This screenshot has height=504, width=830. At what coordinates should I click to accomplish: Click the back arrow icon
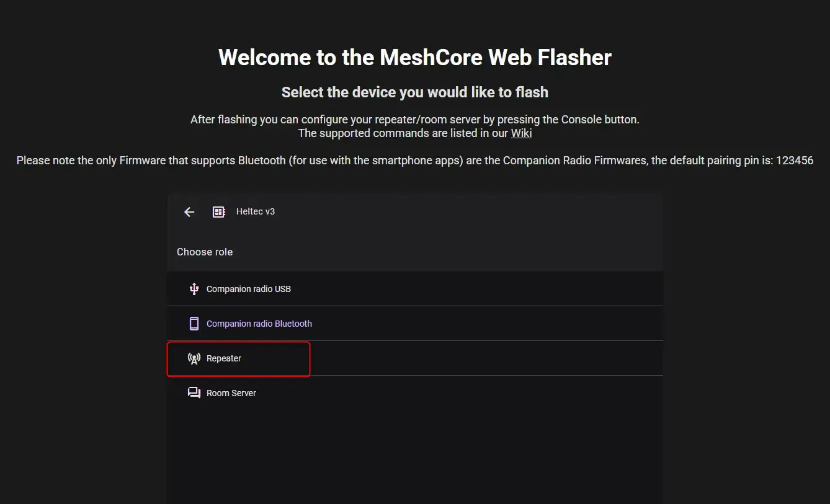(x=189, y=212)
